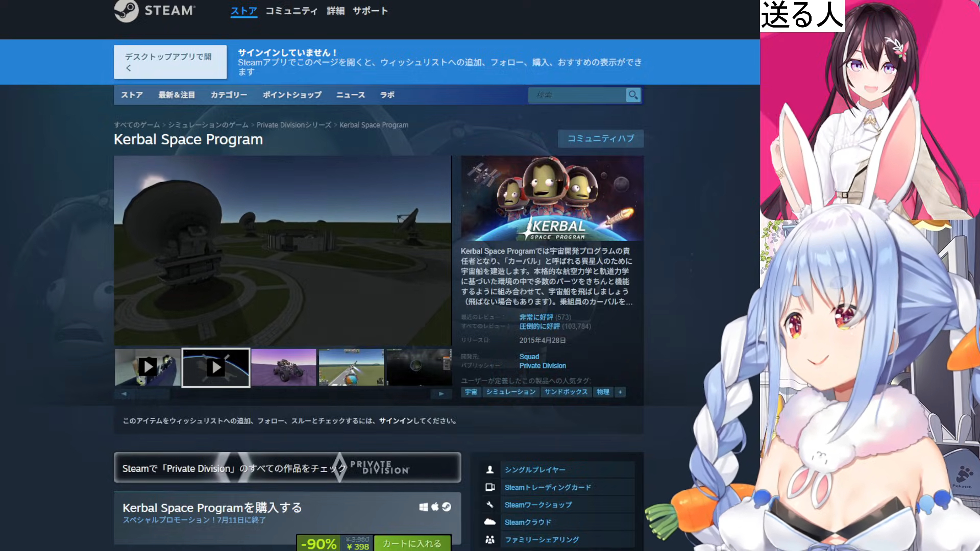
Task: Expand the カテゴリー menu
Action: (229, 95)
